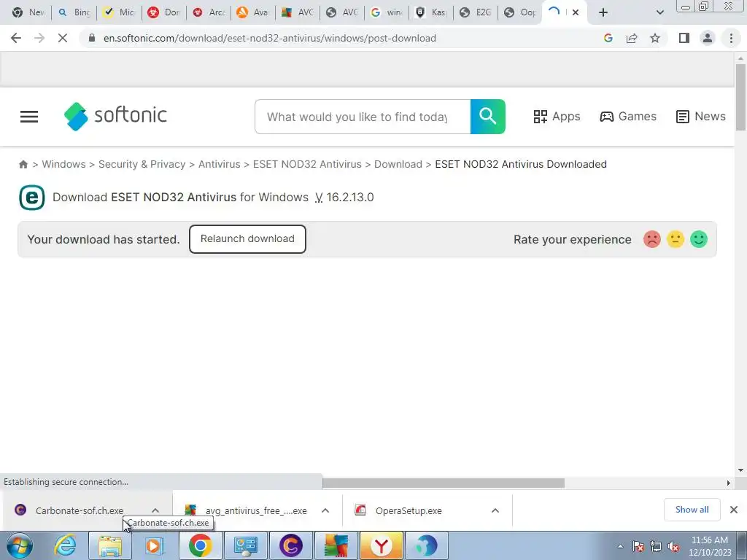The height and width of the screenshot is (560, 747).
Task: Open the Windows Start menu
Action: pos(19,545)
